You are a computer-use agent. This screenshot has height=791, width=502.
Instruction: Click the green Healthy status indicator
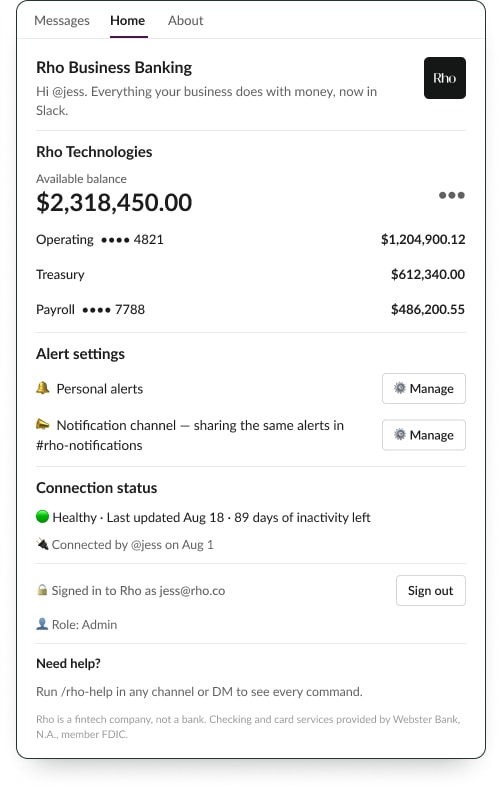point(42,517)
